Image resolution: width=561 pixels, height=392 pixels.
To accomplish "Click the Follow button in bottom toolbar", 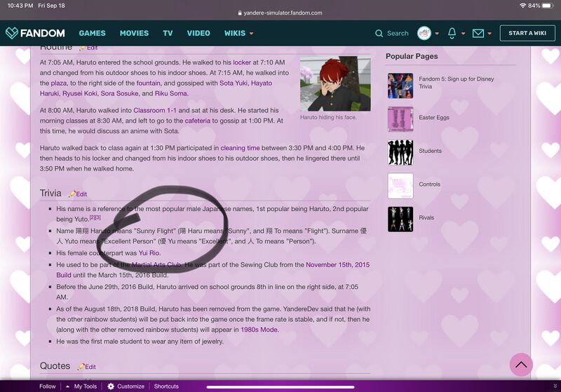I will [48, 386].
